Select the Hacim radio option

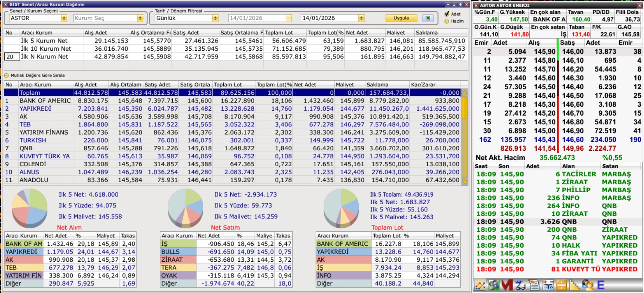(447, 21)
